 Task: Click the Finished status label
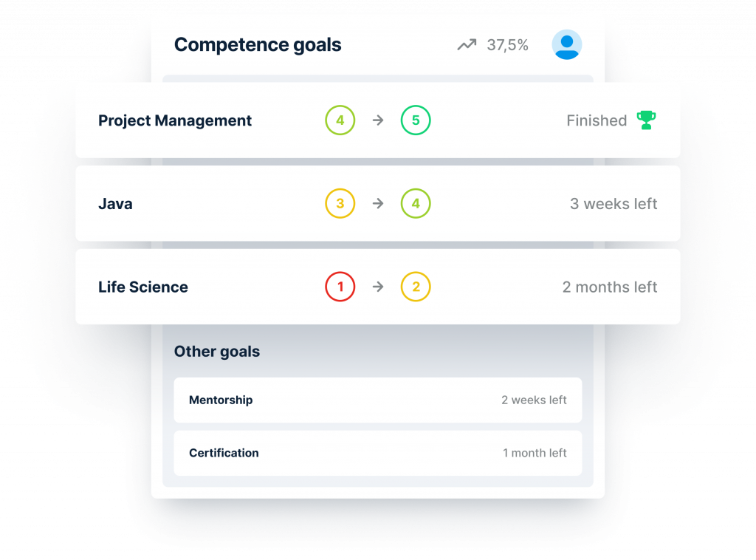click(x=597, y=120)
